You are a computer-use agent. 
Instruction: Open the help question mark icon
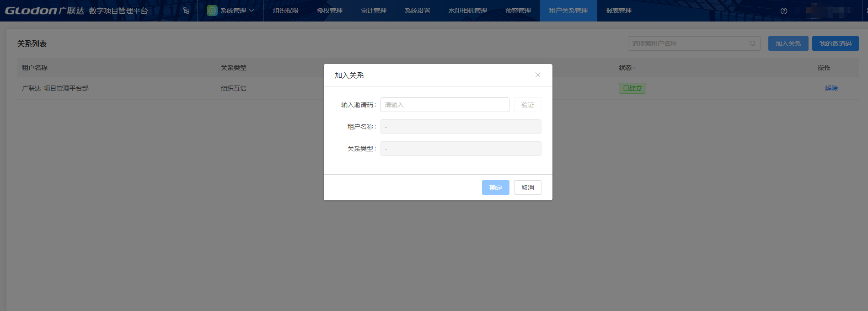pyautogui.click(x=784, y=11)
